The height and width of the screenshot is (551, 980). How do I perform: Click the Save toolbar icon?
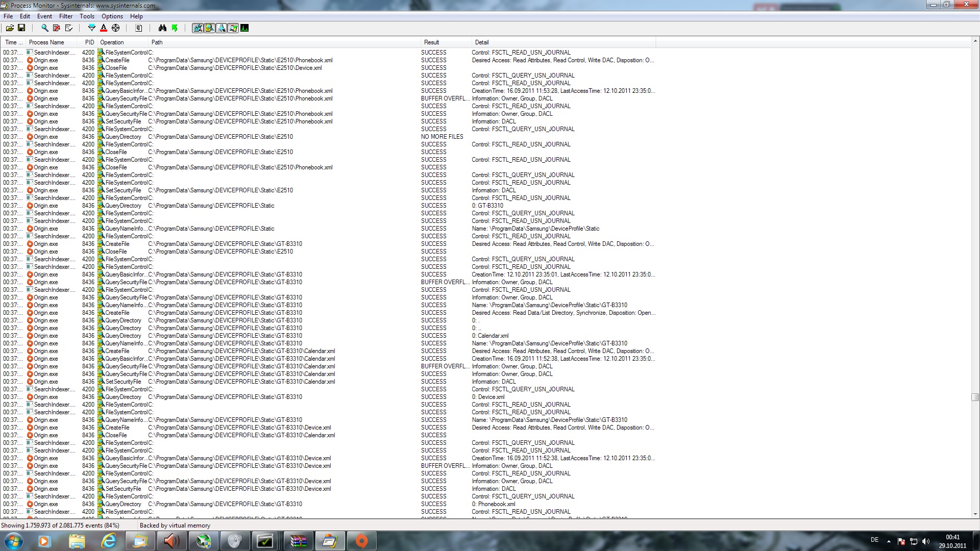pyautogui.click(x=21, y=28)
